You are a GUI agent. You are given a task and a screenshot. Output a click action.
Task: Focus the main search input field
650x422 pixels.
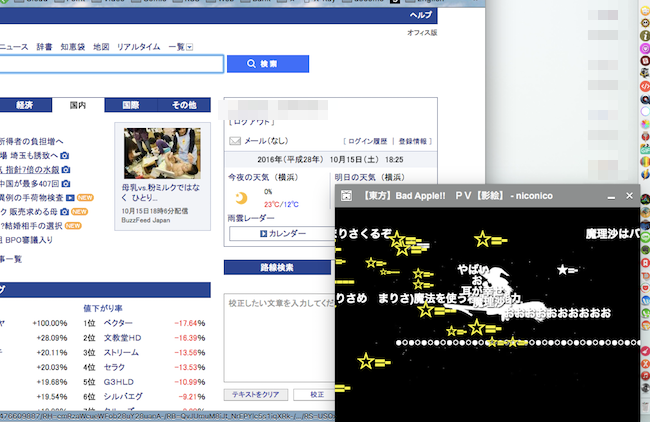(112, 64)
